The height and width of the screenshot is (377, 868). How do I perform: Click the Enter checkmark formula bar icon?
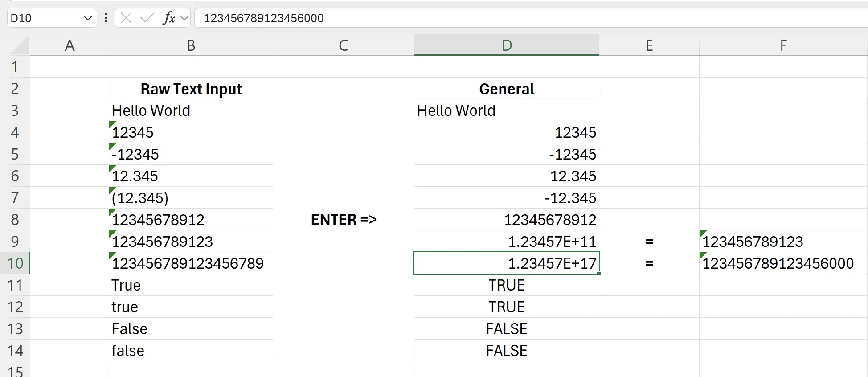147,18
